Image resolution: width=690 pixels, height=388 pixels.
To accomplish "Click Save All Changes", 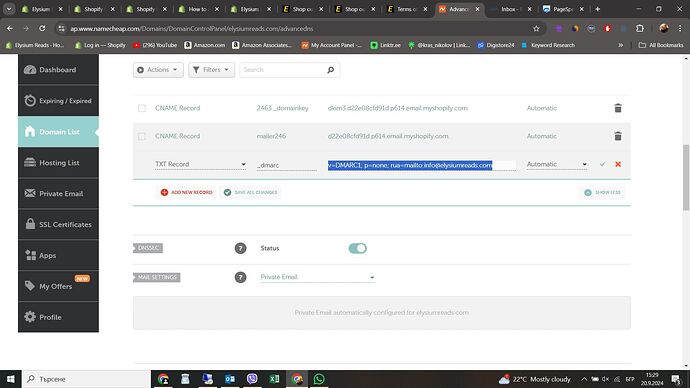I will pyautogui.click(x=250, y=192).
